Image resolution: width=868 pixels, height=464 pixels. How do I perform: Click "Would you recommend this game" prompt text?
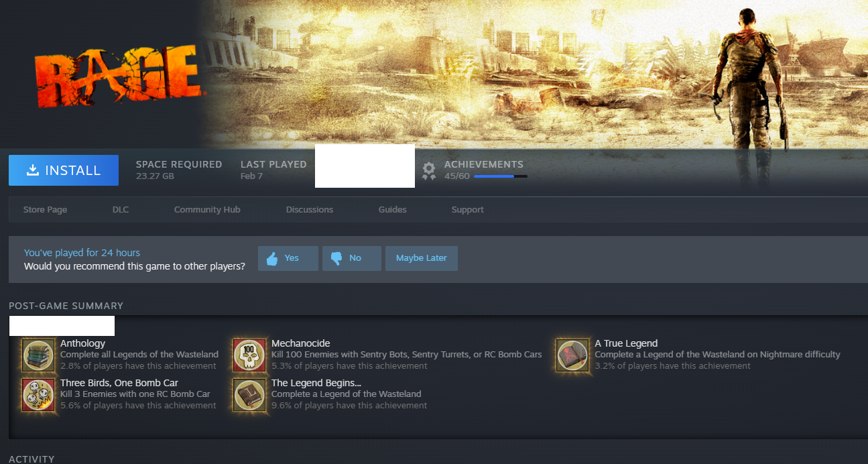pos(135,266)
